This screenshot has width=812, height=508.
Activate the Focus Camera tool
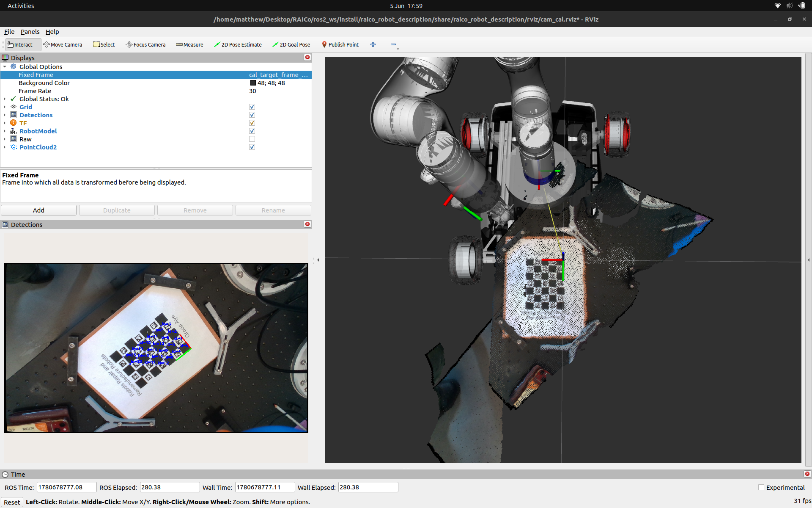point(145,44)
